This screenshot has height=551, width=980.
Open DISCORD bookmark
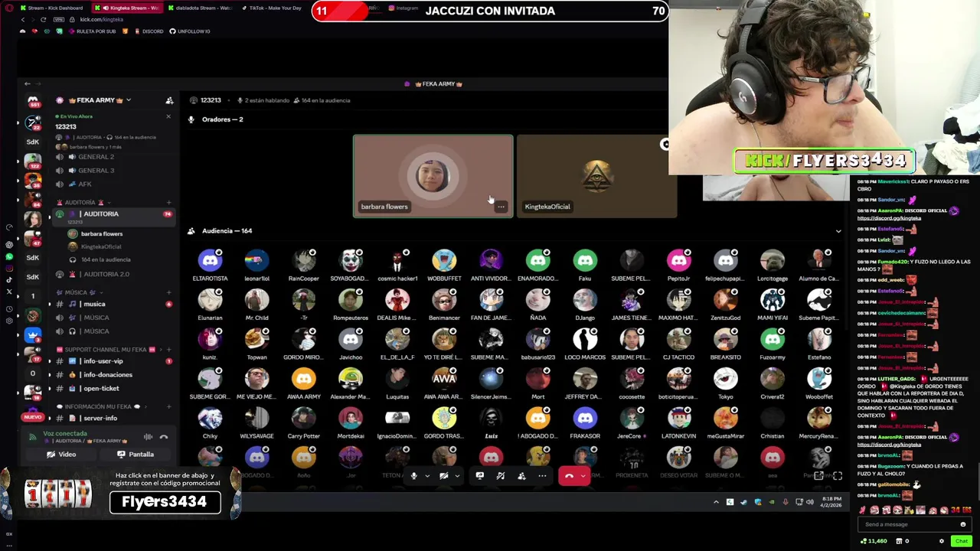click(x=149, y=31)
